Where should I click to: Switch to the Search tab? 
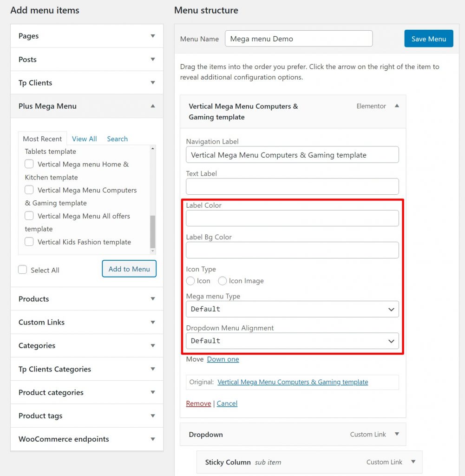[117, 139]
